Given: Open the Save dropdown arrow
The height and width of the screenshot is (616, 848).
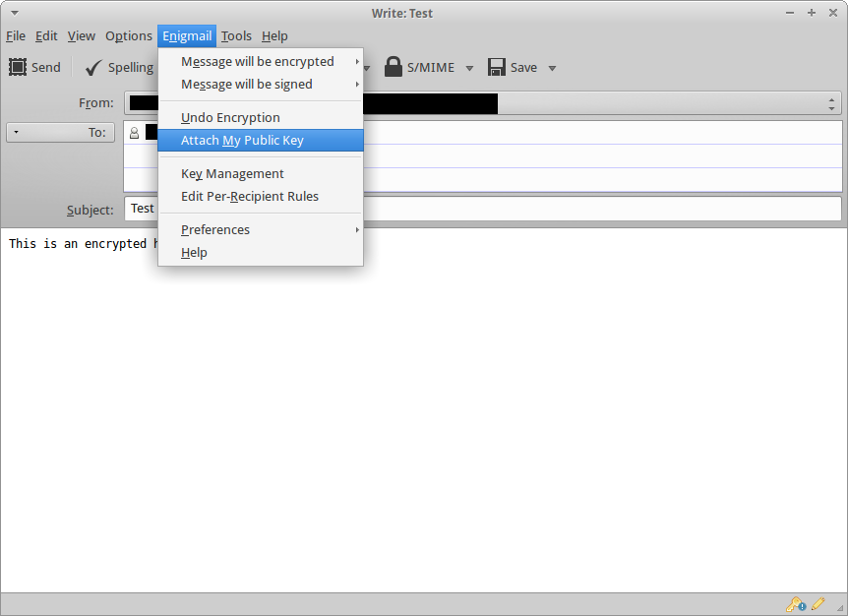Looking at the screenshot, I should (x=552, y=68).
